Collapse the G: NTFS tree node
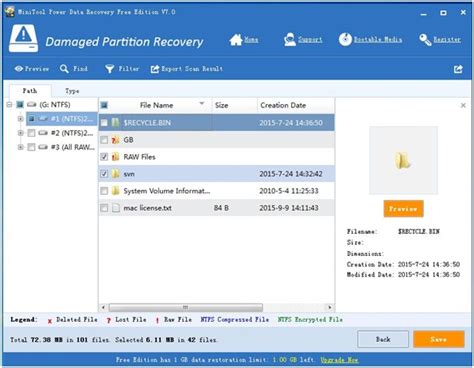The width and height of the screenshot is (474, 368). click(9, 105)
